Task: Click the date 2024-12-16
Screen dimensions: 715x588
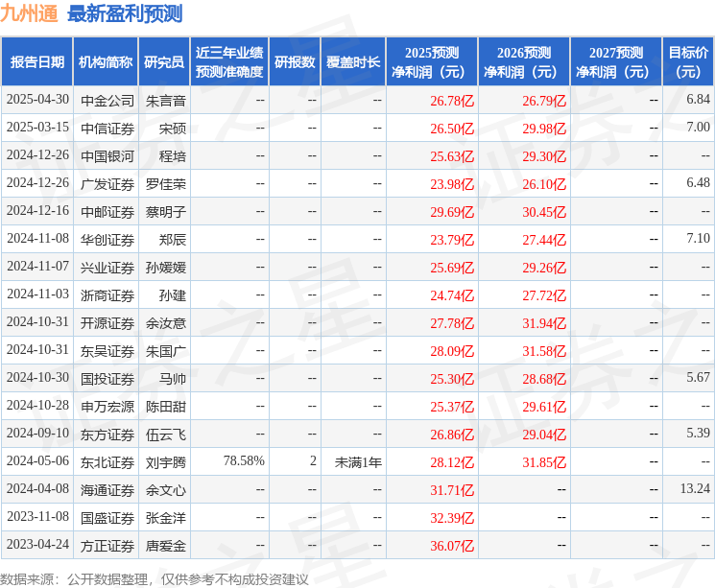Action: click(x=37, y=211)
